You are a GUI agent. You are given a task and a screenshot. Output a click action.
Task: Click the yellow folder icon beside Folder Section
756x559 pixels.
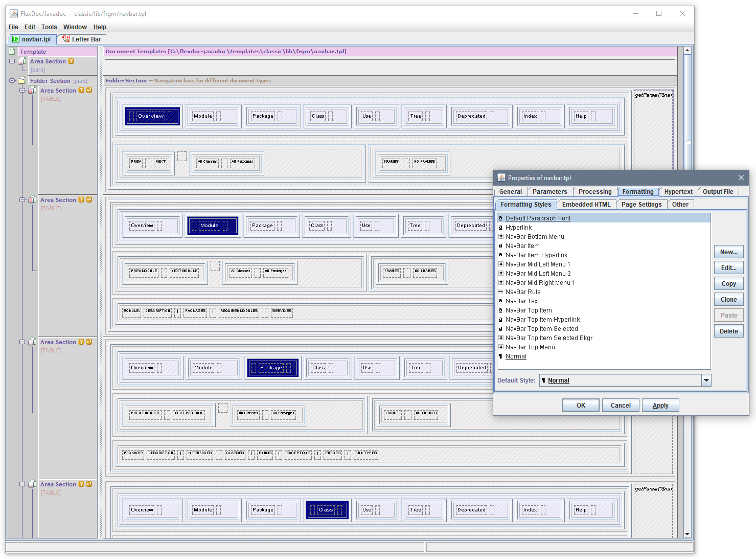[x=22, y=81]
